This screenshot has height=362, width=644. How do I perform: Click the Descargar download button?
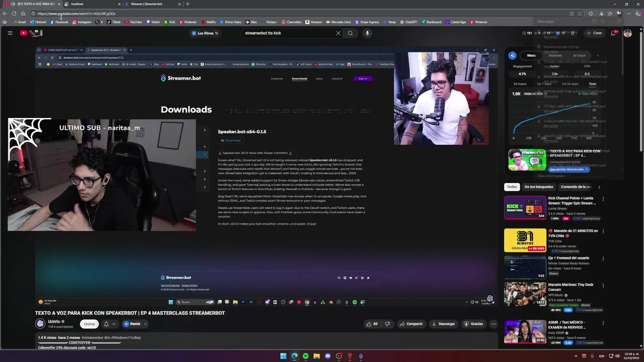(443, 324)
